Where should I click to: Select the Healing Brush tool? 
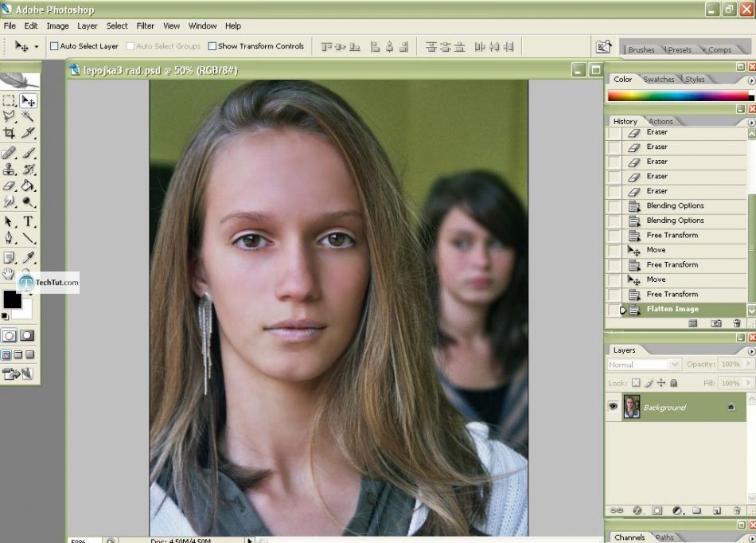coord(10,154)
